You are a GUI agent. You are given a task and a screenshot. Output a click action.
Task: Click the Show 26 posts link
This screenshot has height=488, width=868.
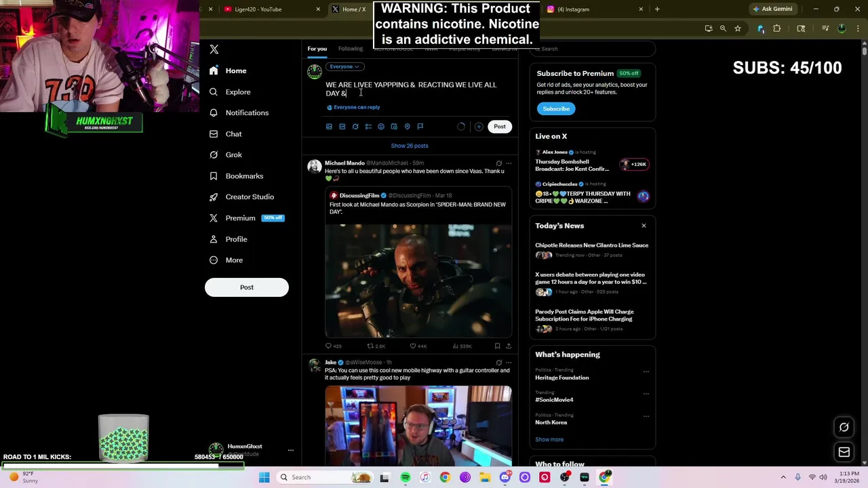click(x=410, y=146)
